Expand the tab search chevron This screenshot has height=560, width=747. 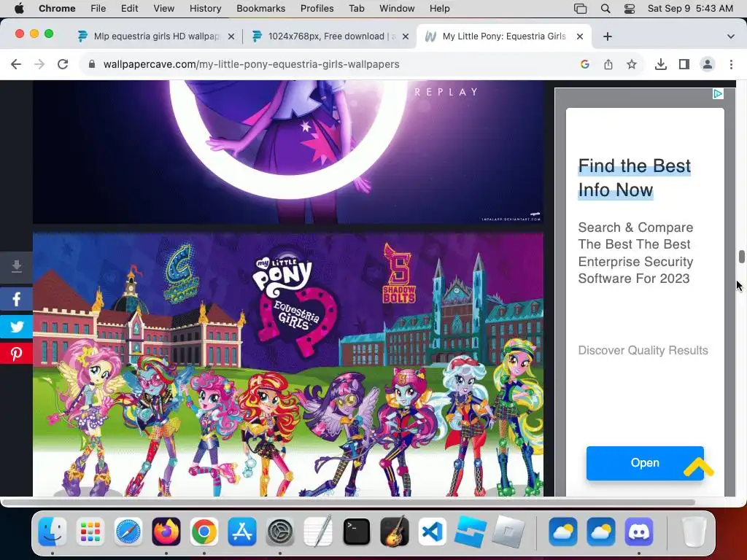point(730,36)
